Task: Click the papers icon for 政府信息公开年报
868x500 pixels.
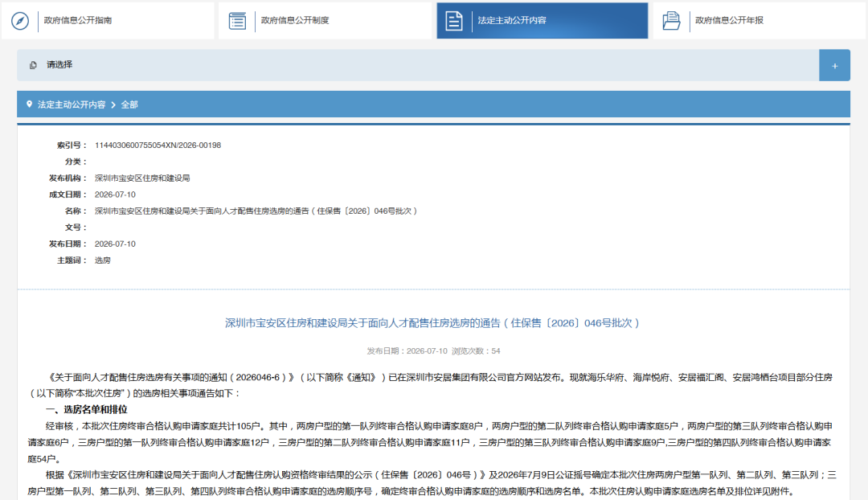Action: click(671, 20)
